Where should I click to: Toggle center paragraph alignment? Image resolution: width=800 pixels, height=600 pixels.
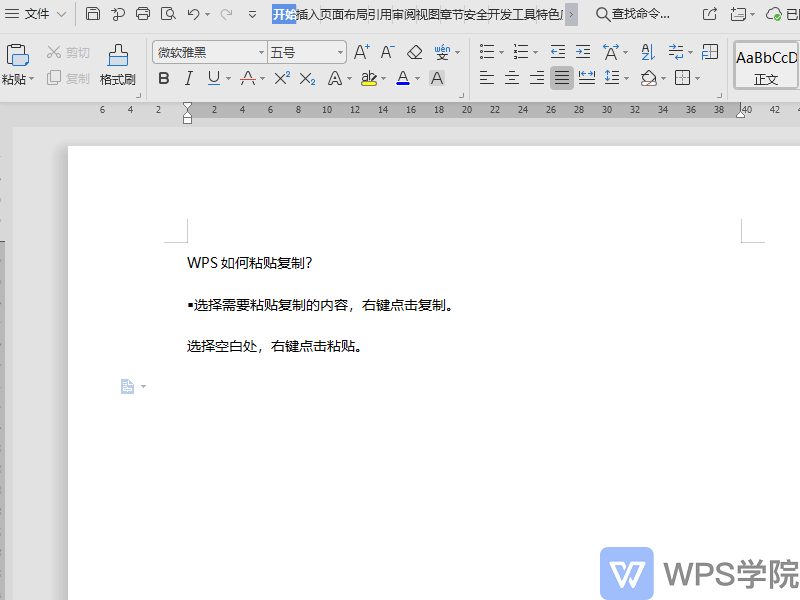click(511, 77)
